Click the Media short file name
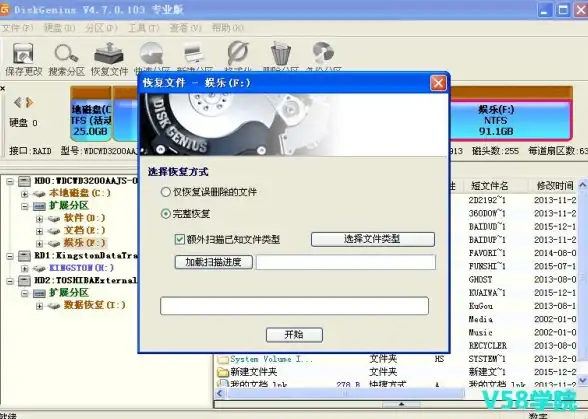 [x=480, y=319]
